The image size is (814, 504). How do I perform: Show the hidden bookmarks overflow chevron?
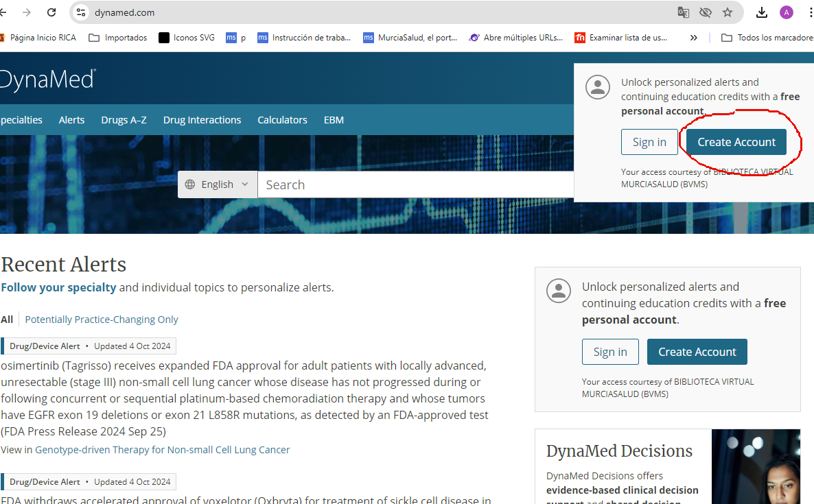(x=694, y=38)
